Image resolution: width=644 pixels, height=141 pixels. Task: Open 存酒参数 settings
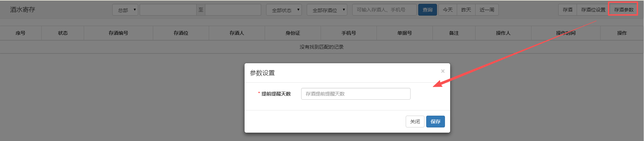pyautogui.click(x=624, y=10)
